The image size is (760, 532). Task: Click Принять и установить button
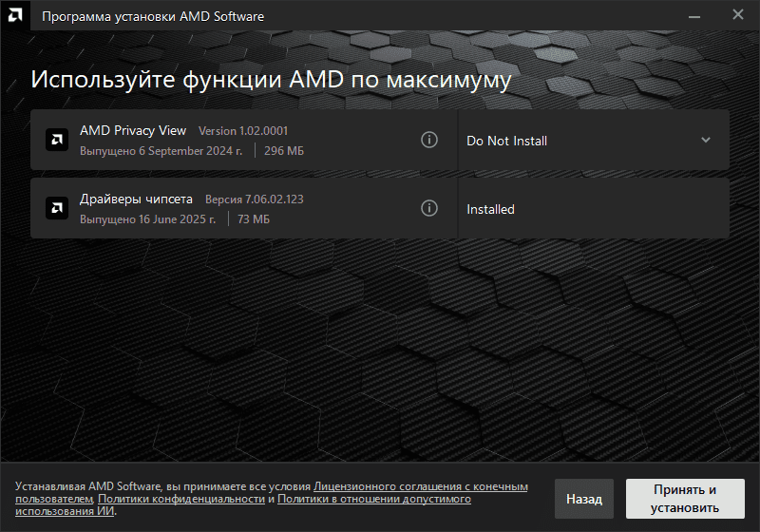(x=685, y=499)
